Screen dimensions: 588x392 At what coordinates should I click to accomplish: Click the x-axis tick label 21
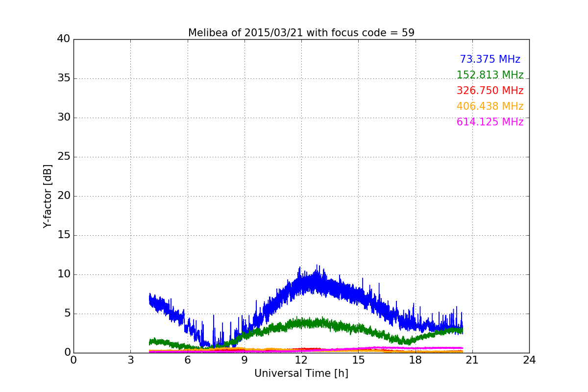coord(472,360)
